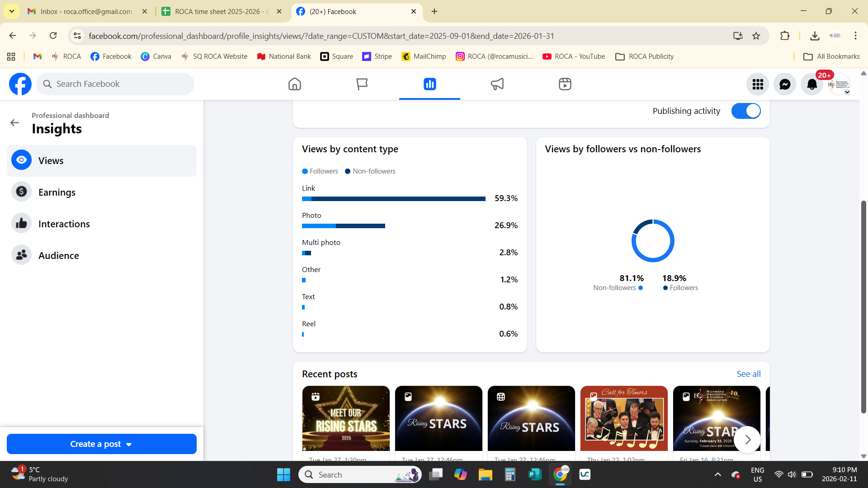Screen dimensions: 868x488
Task: Expand the profile account switcher arrow
Action: pyautogui.click(x=847, y=92)
